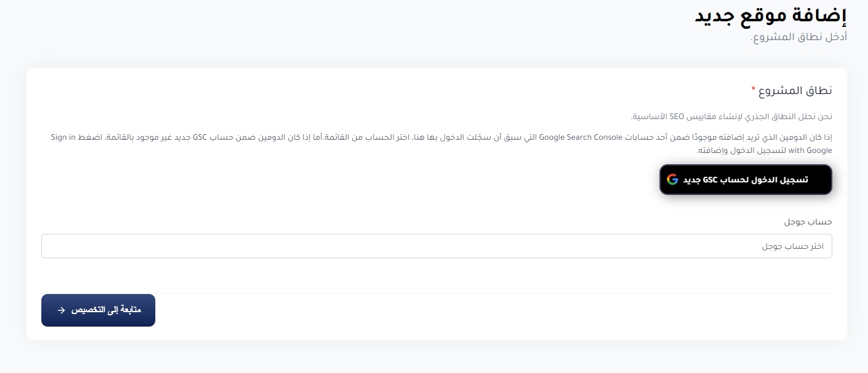Click the Google "G" logo icon
The width and height of the screenshot is (868, 373).
pyautogui.click(x=673, y=180)
